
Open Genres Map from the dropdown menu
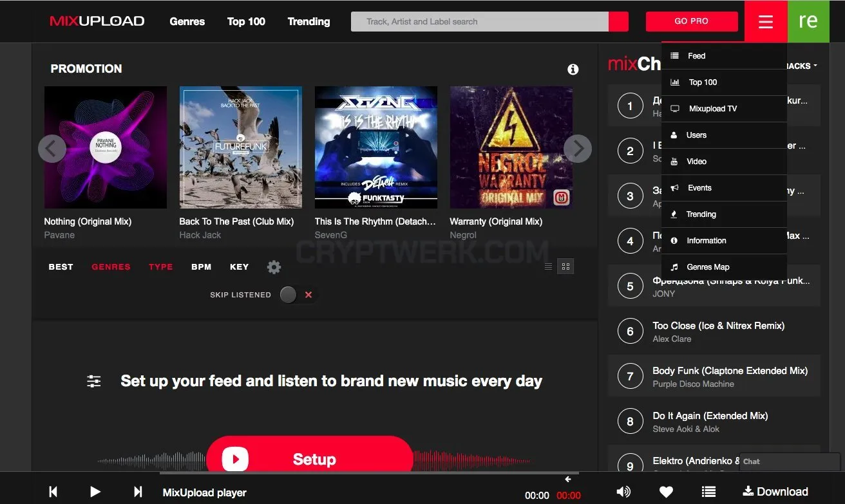point(724,267)
